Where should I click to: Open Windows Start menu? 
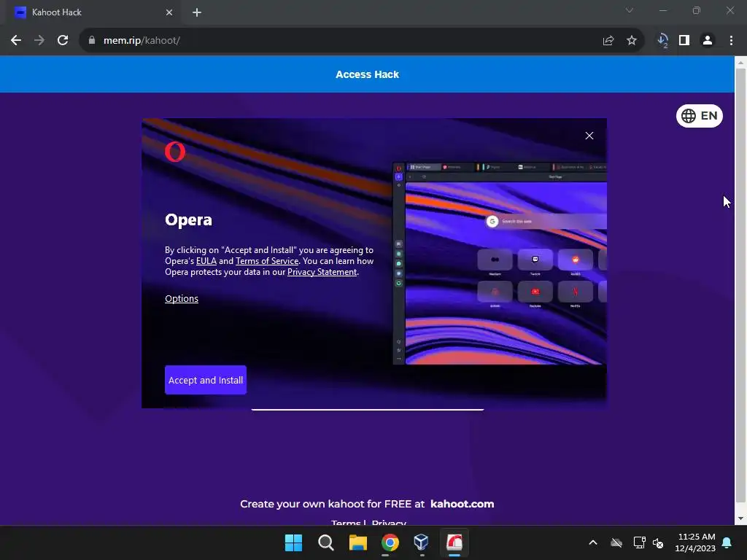coord(293,542)
